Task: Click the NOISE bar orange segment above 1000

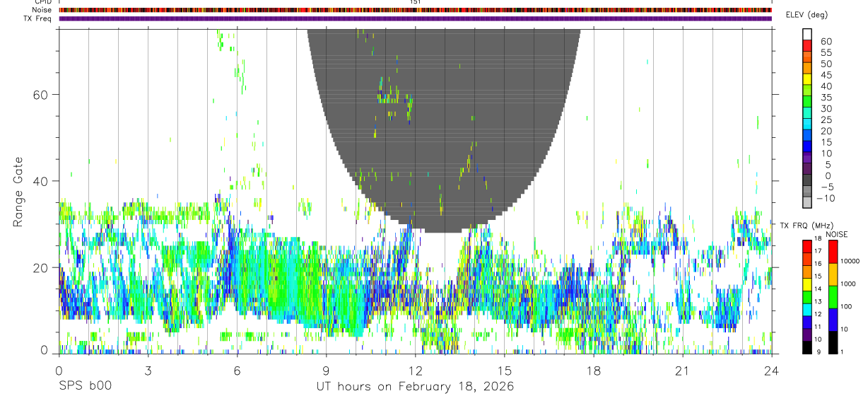Action: coord(833,274)
